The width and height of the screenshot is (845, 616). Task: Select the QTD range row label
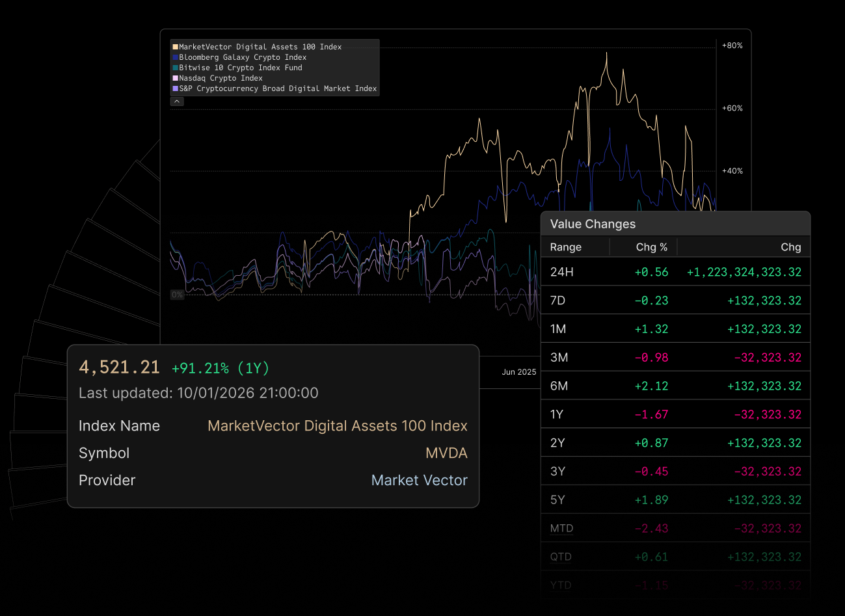(561, 557)
